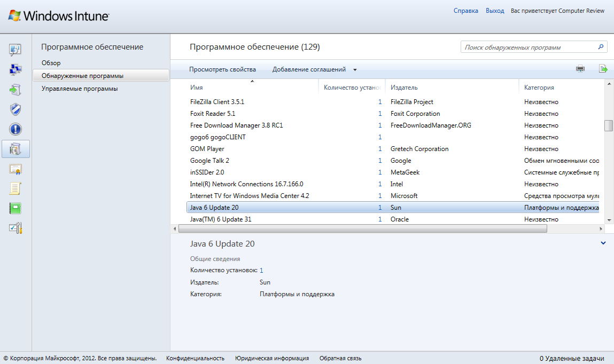Open the Добавление соглашений dropdown arrow
This screenshot has width=614, height=364.
click(x=355, y=70)
